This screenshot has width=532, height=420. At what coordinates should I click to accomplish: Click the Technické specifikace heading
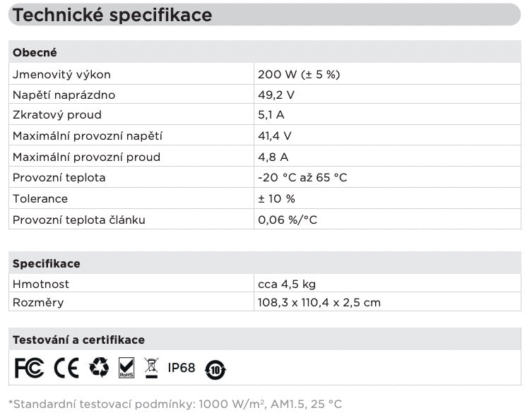tap(112, 15)
